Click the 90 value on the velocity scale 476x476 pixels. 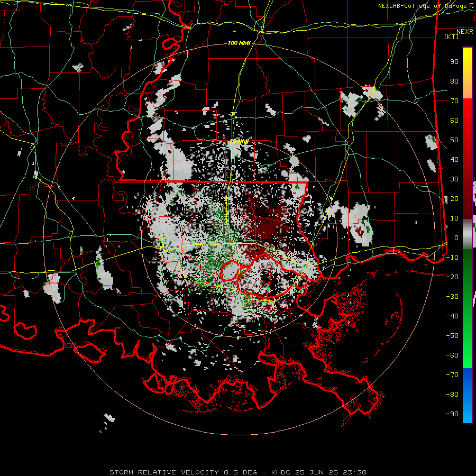coord(454,62)
